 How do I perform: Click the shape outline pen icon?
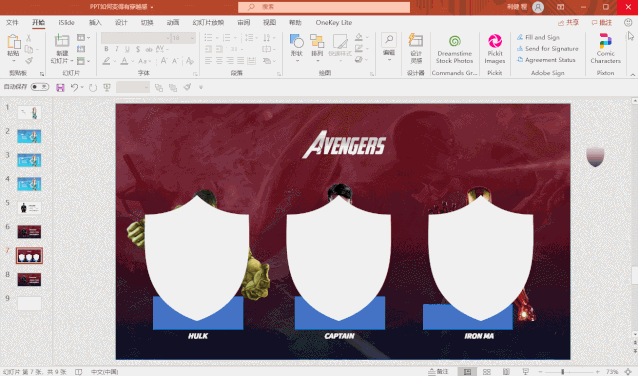coord(358,48)
